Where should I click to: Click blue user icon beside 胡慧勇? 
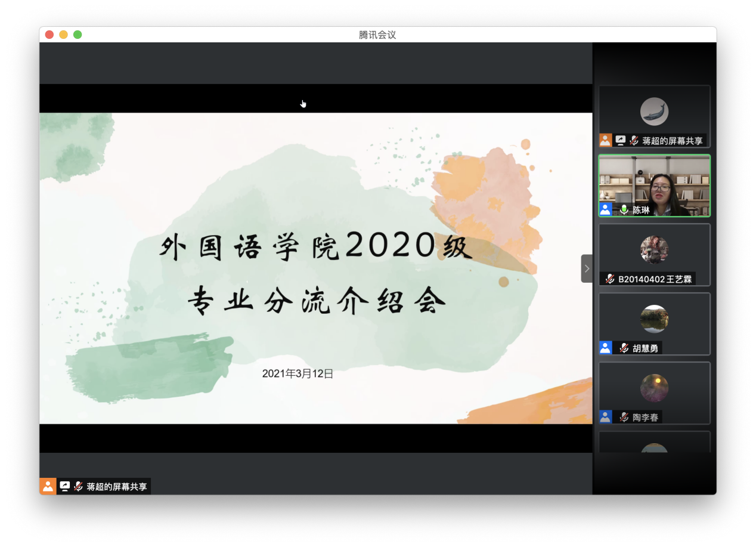(605, 348)
